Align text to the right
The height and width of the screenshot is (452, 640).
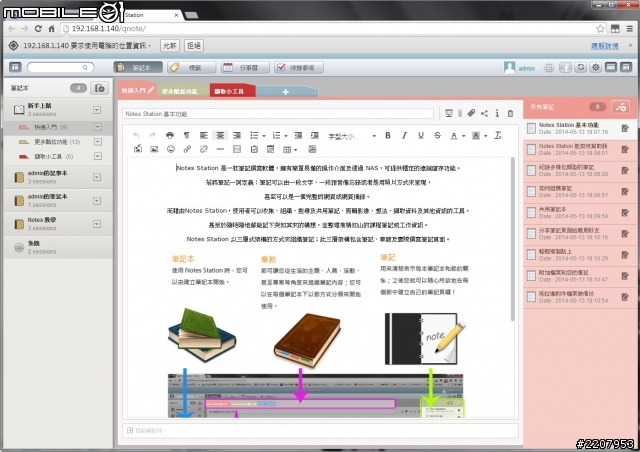tap(237, 135)
